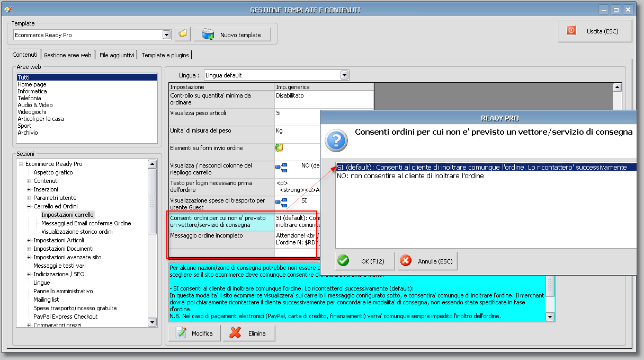Click the Impostazione column header
Image resolution: width=644 pixels, height=360 pixels.
pyautogui.click(x=221, y=87)
